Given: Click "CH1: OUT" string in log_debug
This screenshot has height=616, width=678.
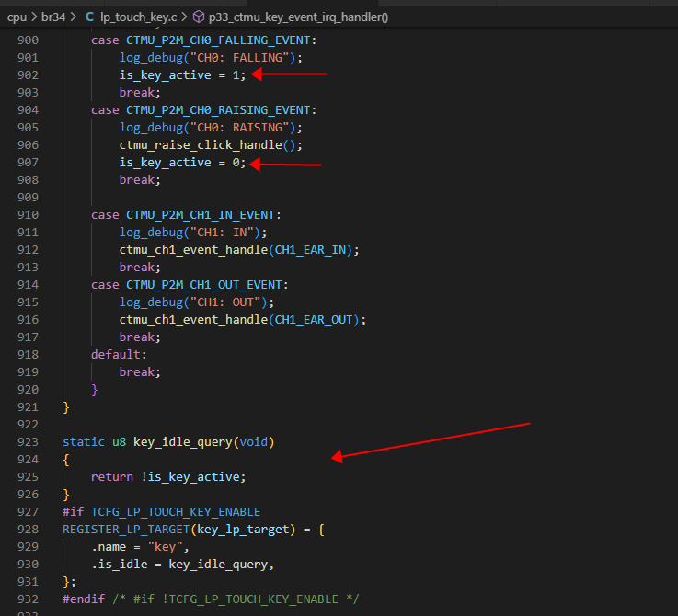Looking at the screenshot, I should (x=224, y=302).
